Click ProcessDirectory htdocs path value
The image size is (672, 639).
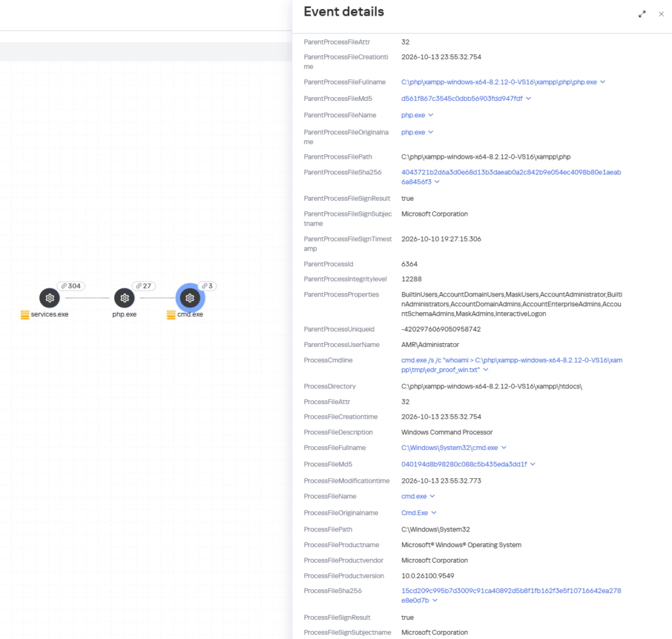pyautogui.click(x=492, y=386)
